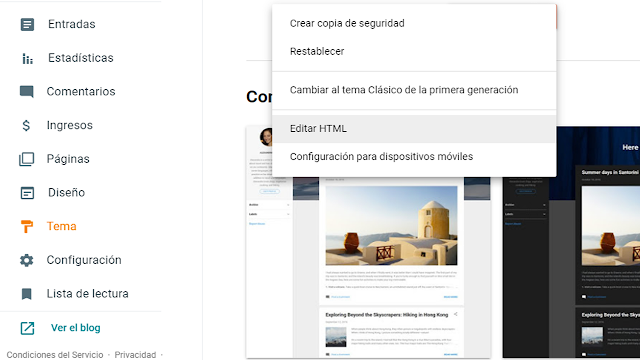Open Diseño from the sidebar

[x=67, y=193]
